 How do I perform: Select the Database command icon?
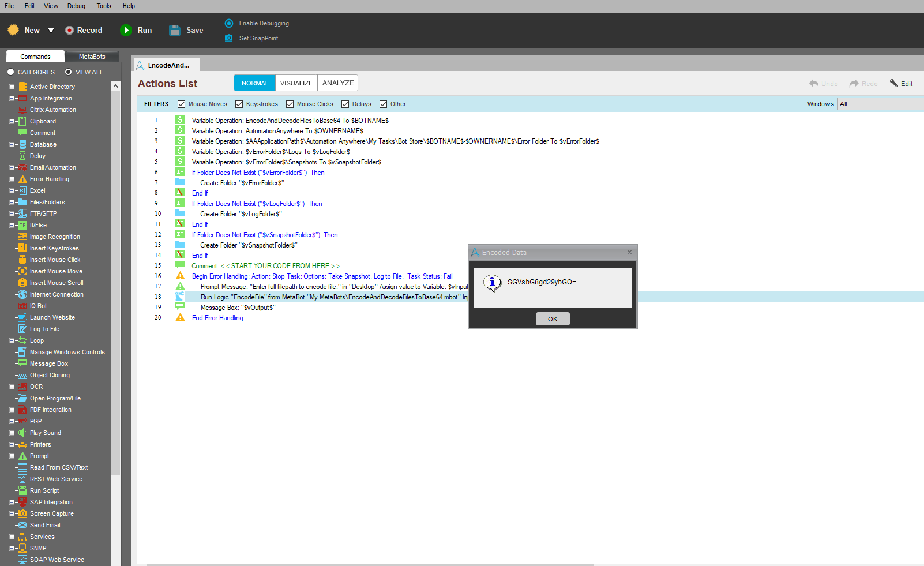22,144
